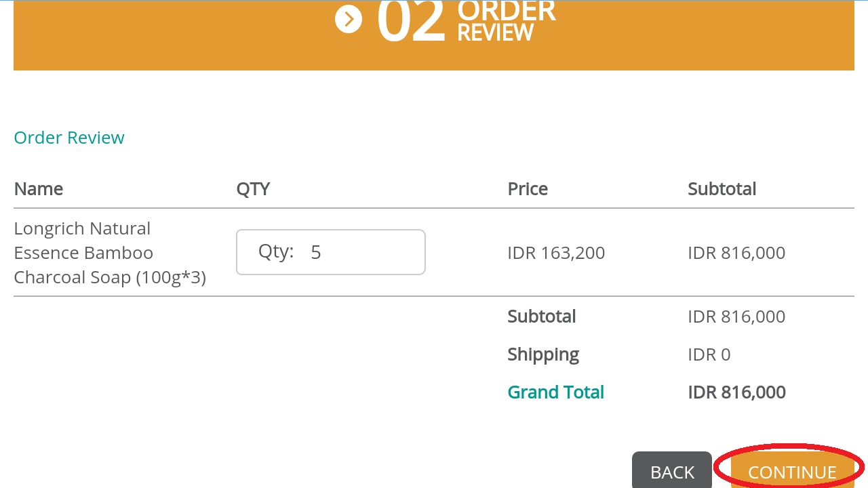The height and width of the screenshot is (488, 868).
Task: Click the step number 02 in banner
Action: click(x=410, y=20)
